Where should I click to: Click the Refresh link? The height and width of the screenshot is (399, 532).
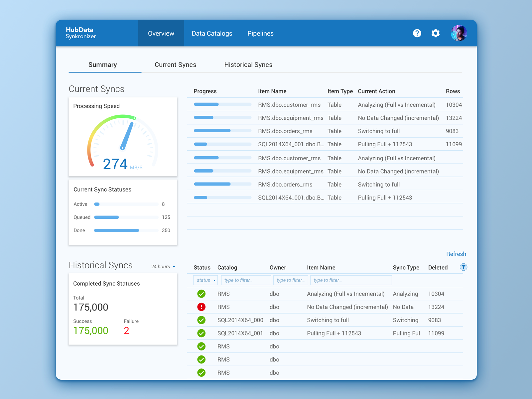[x=456, y=254]
